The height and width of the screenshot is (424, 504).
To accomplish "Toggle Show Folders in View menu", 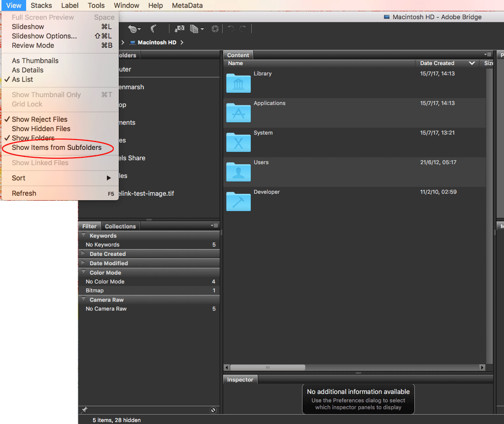I will pyautogui.click(x=60, y=138).
